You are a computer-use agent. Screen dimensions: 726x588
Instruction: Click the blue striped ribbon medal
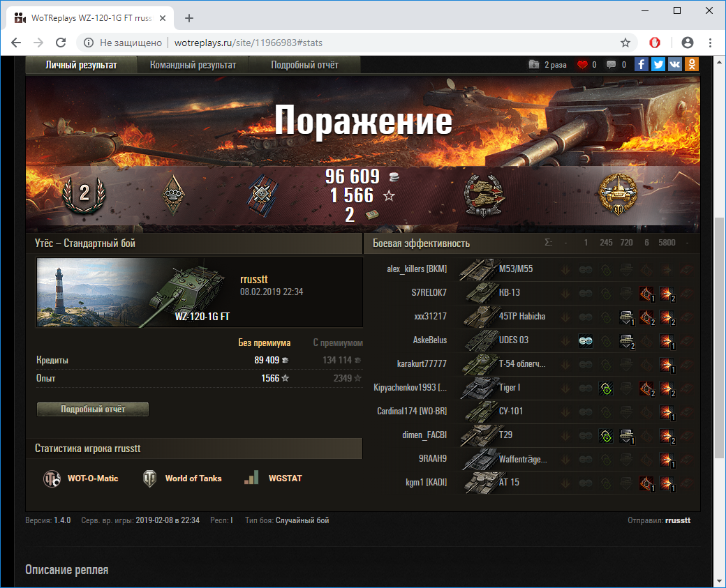point(262,195)
